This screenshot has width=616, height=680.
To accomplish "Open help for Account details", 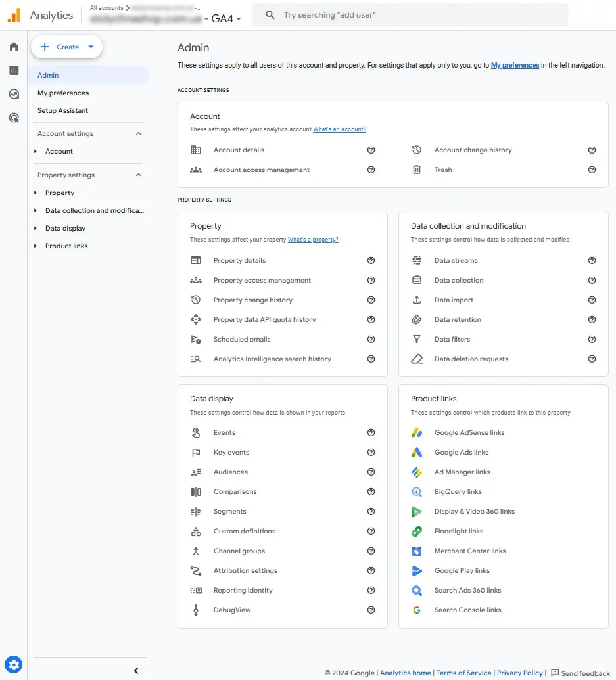I will pyautogui.click(x=371, y=150).
